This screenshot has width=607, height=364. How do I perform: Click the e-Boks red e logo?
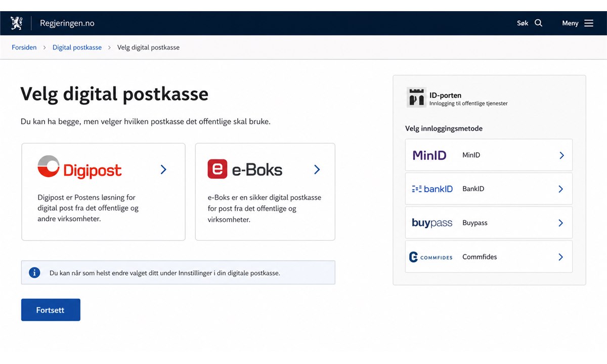point(218,169)
